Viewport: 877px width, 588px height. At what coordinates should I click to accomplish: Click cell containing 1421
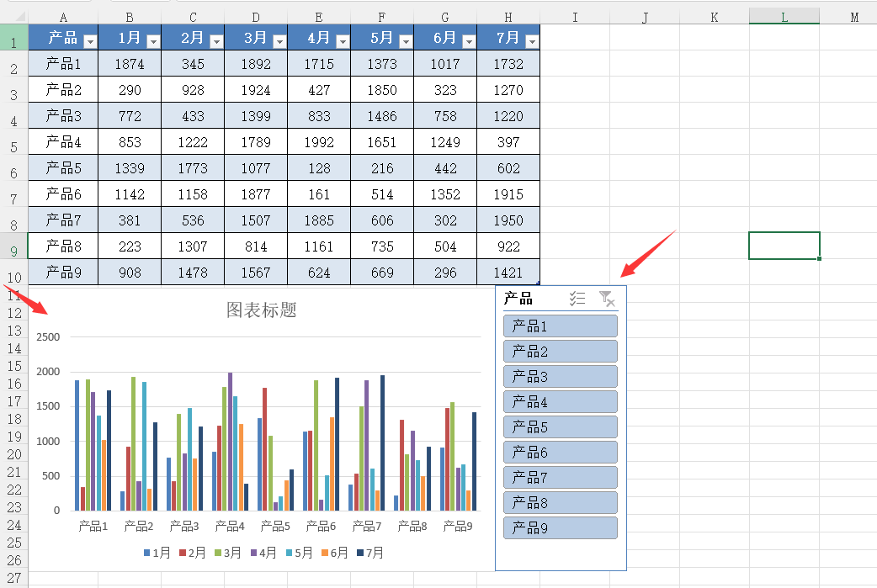pyautogui.click(x=508, y=273)
